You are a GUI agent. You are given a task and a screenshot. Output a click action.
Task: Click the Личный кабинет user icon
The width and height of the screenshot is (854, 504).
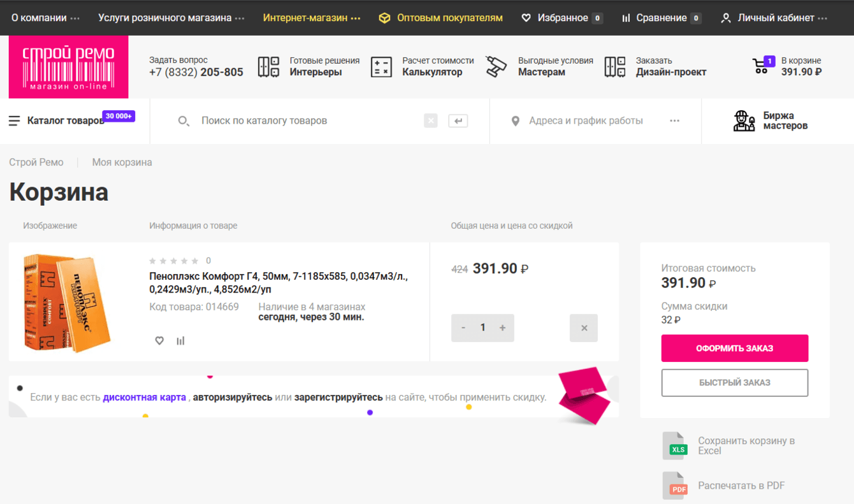(x=725, y=18)
